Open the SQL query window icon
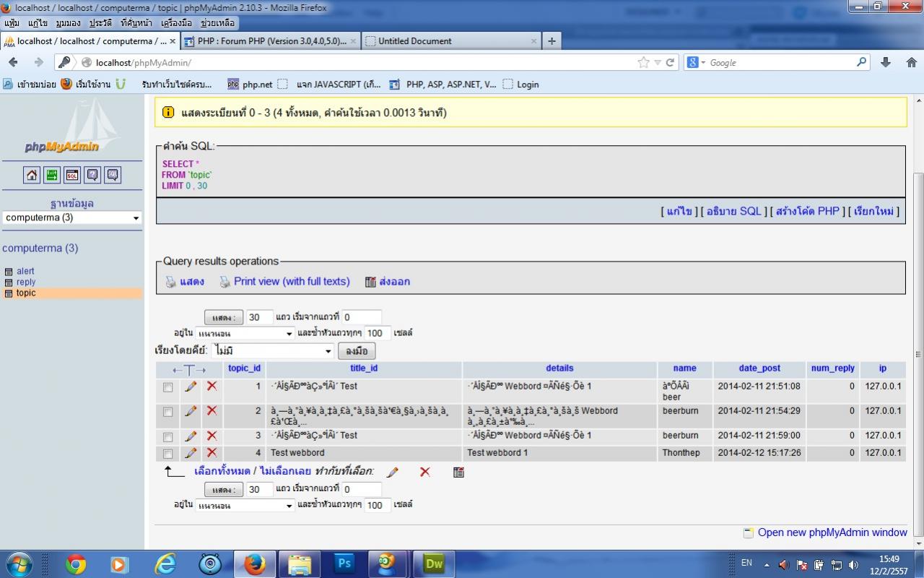 pyautogui.click(x=72, y=175)
